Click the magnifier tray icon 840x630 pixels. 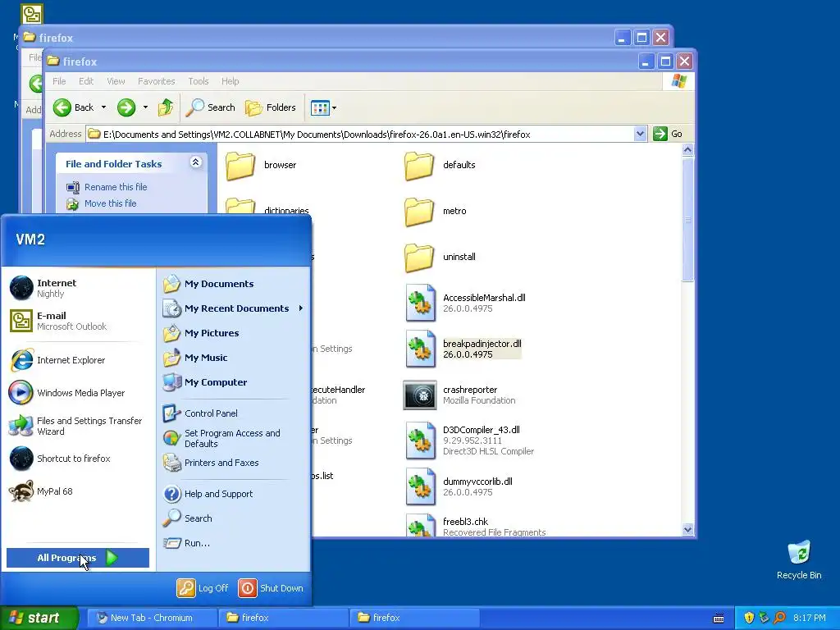pos(779,618)
